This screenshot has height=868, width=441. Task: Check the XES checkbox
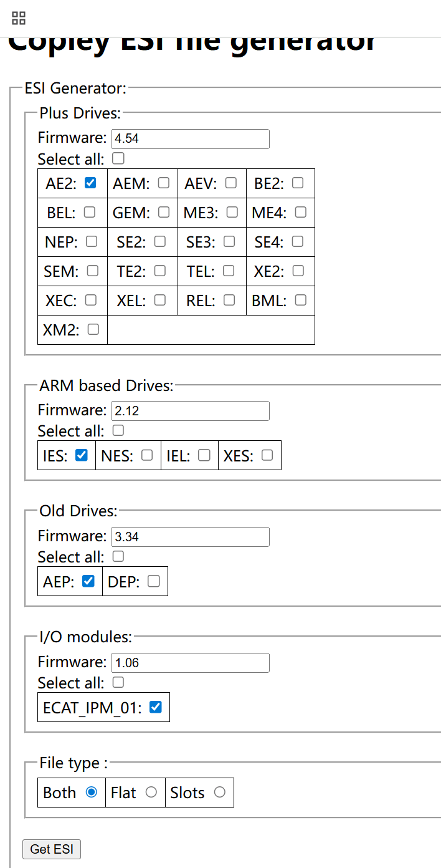(267, 455)
